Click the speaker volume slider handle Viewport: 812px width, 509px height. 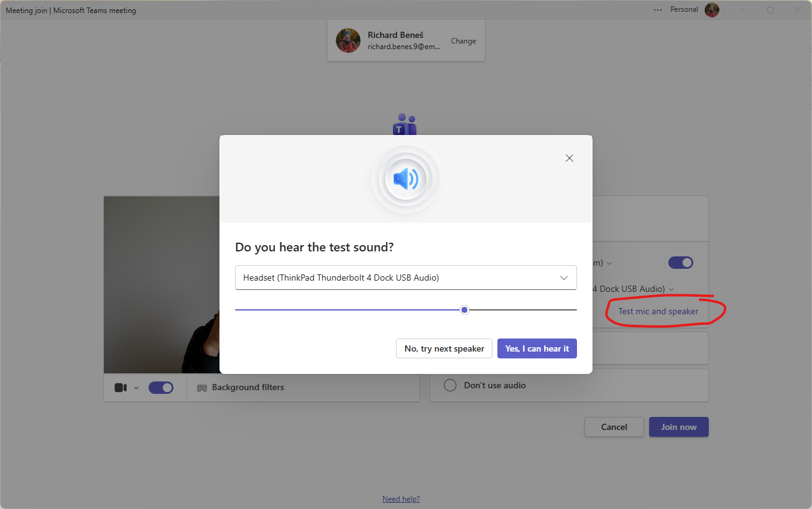pyautogui.click(x=464, y=310)
